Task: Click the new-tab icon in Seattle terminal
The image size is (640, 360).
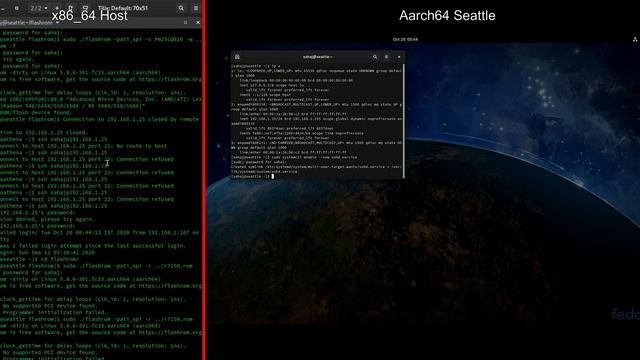Action: (x=237, y=57)
